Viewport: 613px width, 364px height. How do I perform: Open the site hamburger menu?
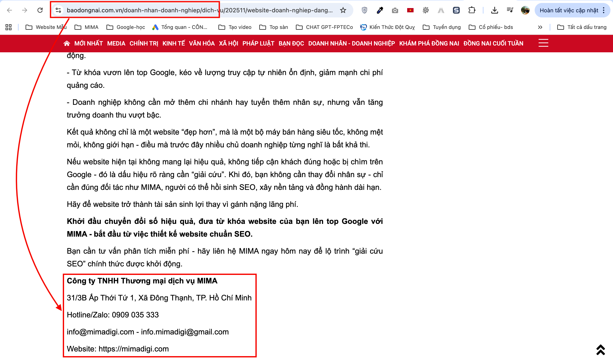543,43
